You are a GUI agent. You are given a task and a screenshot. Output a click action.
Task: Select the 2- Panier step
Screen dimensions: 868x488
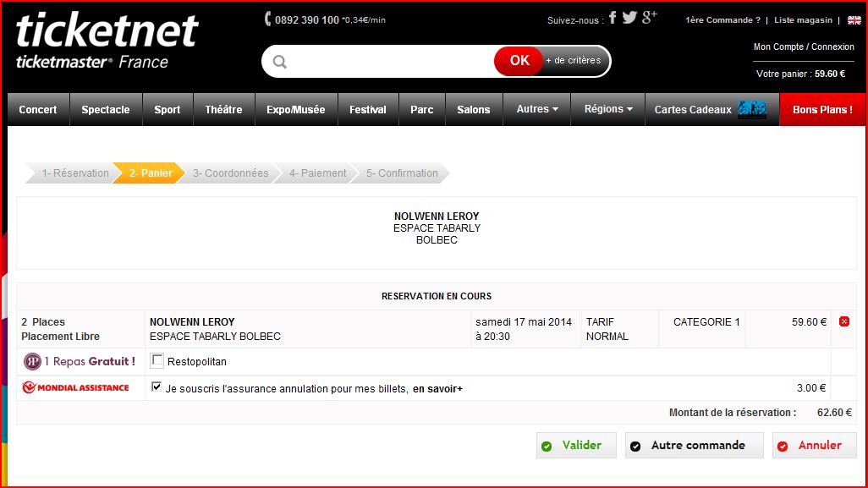[x=151, y=173]
